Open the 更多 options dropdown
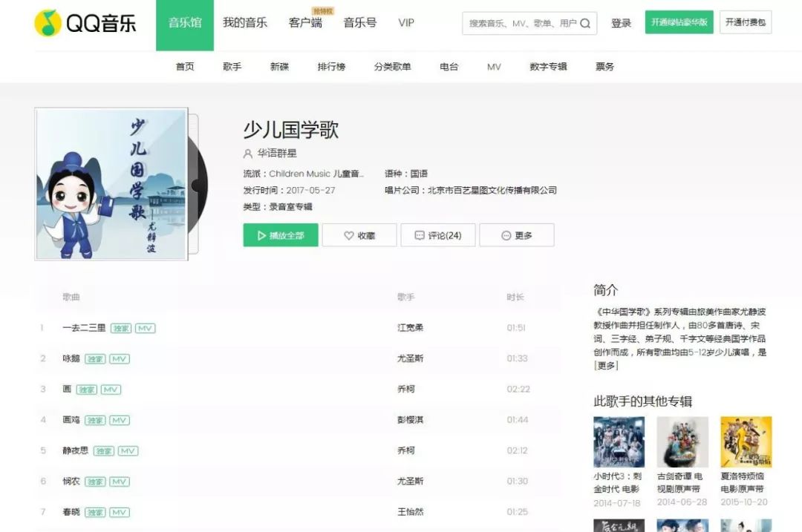802x532 pixels. (517, 235)
